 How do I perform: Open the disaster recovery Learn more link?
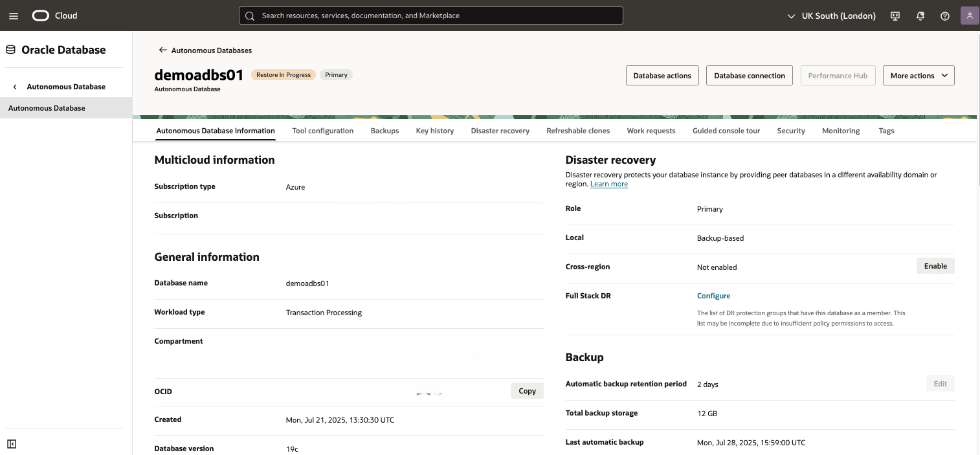point(608,183)
